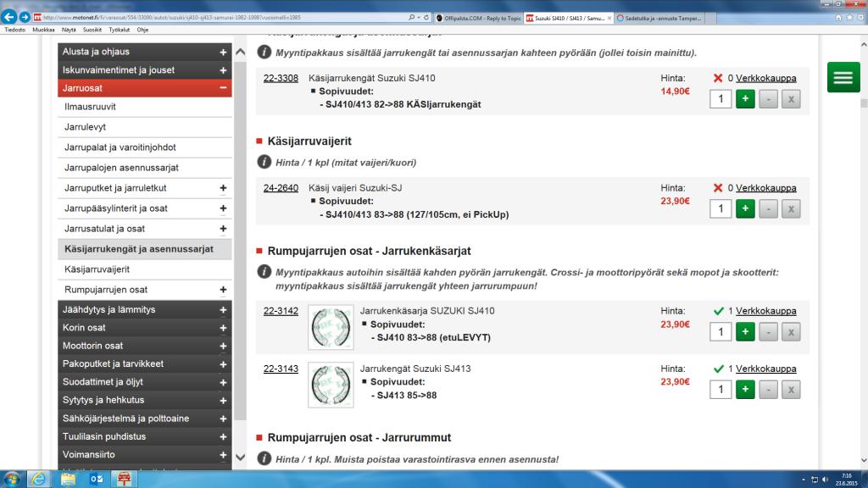The height and width of the screenshot is (488, 868).
Task: Expand the Moottorin osat category
Action: pos(223,347)
